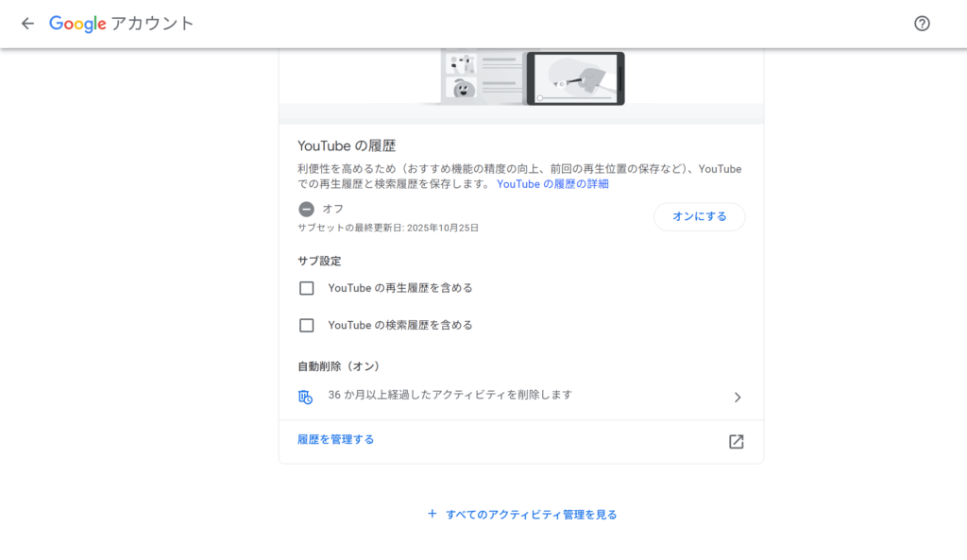Enable the YouTube の再生履歴を含める checkbox

[x=306, y=288]
